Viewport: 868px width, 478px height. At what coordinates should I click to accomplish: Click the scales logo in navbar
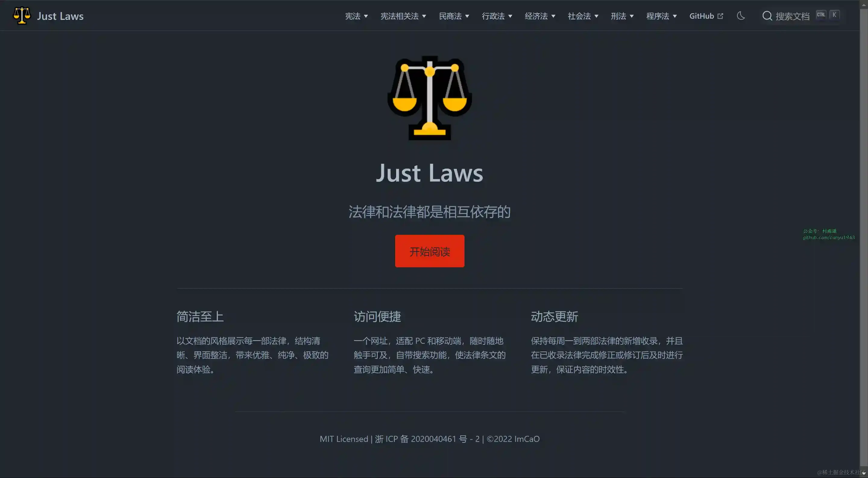tap(22, 16)
